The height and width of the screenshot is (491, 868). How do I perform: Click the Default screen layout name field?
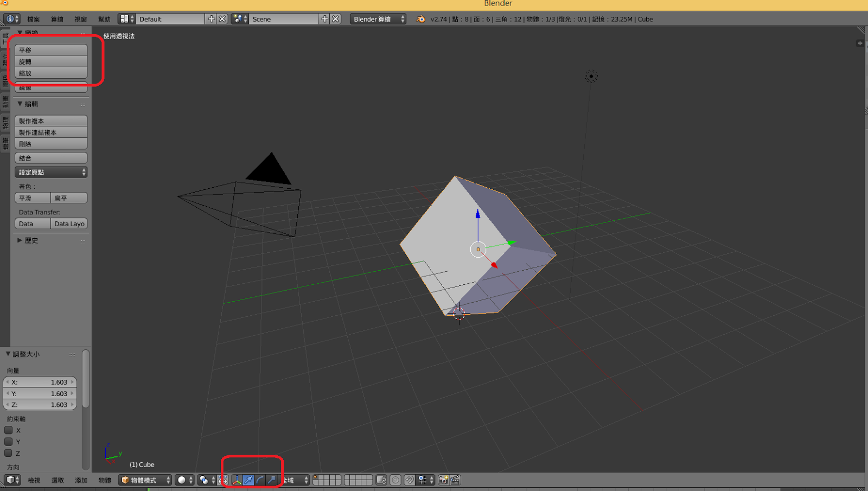[x=170, y=19]
